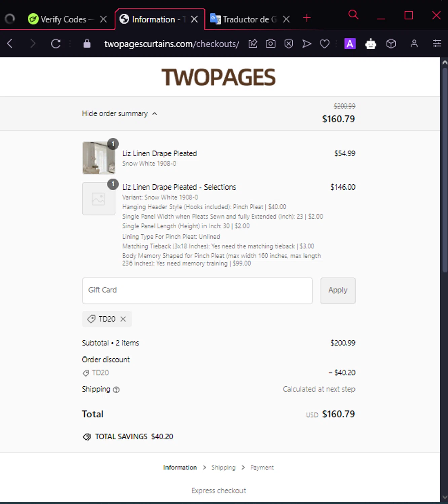The image size is (448, 504).
Task: Remove the TD20 discount code tag
Action: pos(123,319)
